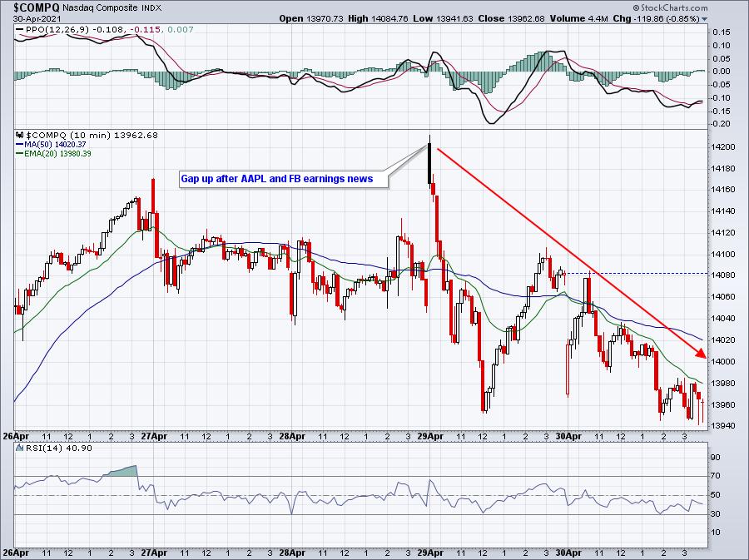Click the PPO indicator panel icon
The image size is (749, 560).
tap(18, 30)
